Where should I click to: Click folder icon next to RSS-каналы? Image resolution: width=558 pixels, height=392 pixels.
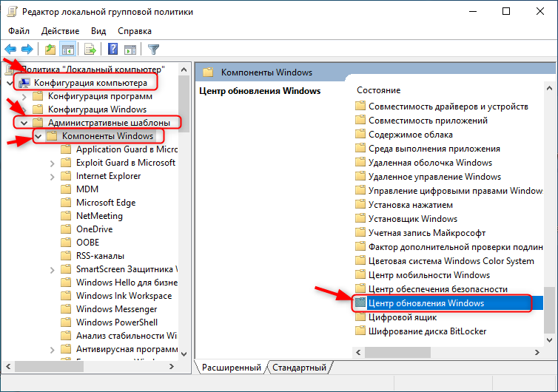coord(66,256)
